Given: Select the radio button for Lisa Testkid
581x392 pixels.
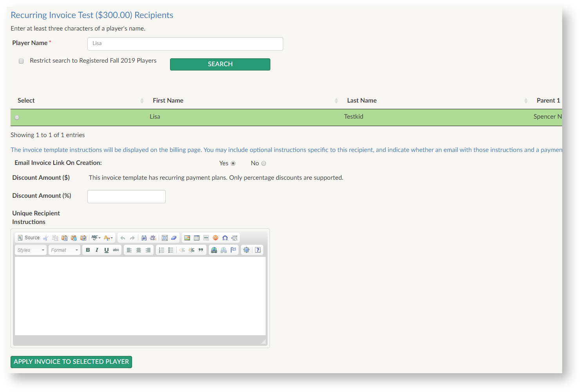Looking at the screenshot, I should tap(17, 117).
